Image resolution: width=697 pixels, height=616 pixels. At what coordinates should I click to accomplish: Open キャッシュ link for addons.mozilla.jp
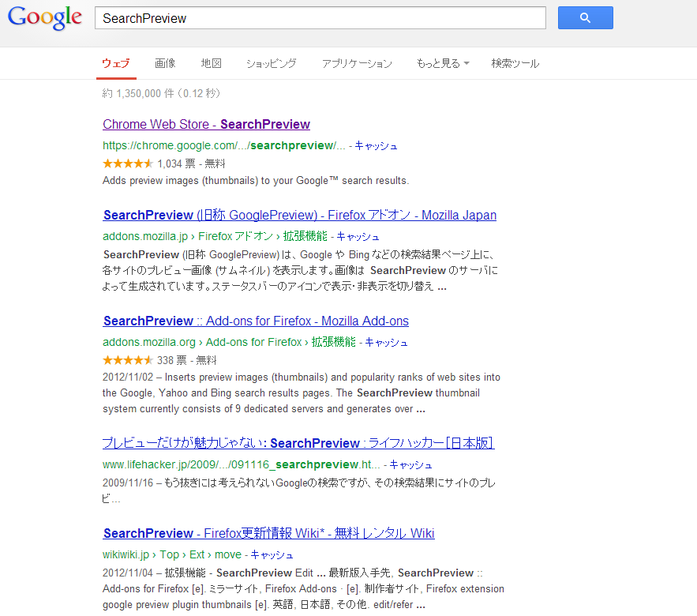[358, 237]
